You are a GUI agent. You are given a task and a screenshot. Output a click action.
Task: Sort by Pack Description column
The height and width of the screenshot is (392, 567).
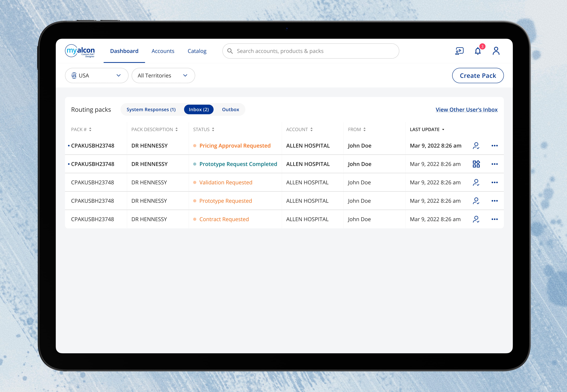click(154, 129)
